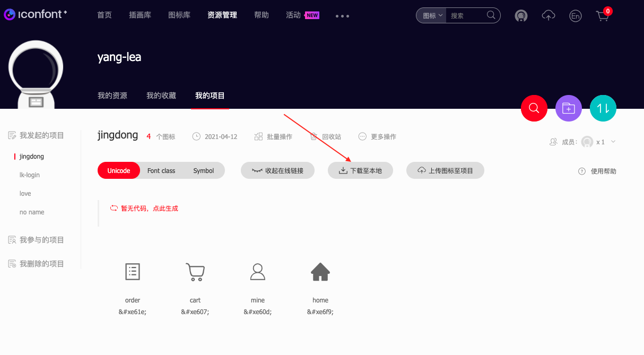
Task: Open the astronaut profile avatar
Action: click(x=36, y=74)
